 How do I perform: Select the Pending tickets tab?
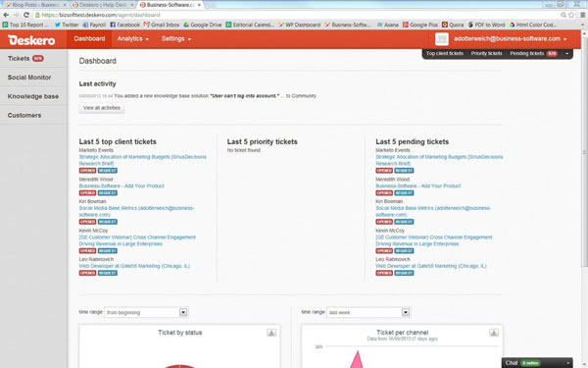533,54
